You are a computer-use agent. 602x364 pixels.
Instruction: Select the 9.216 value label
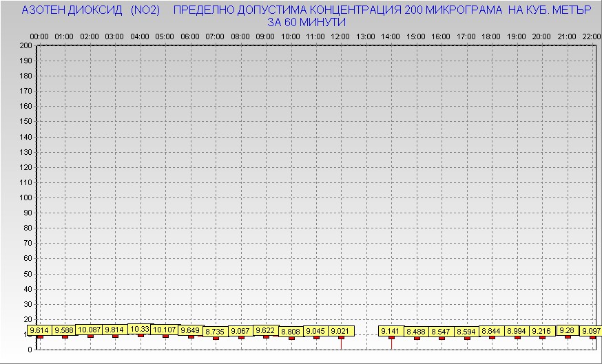tap(542, 331)
